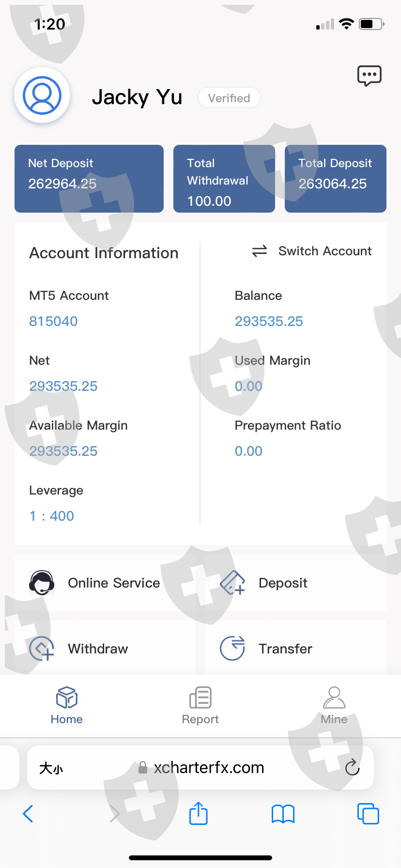Tap the Total Deposit amount 263064.25
Viewport: 401px width, 868px height.
click(x=333, y=184)
